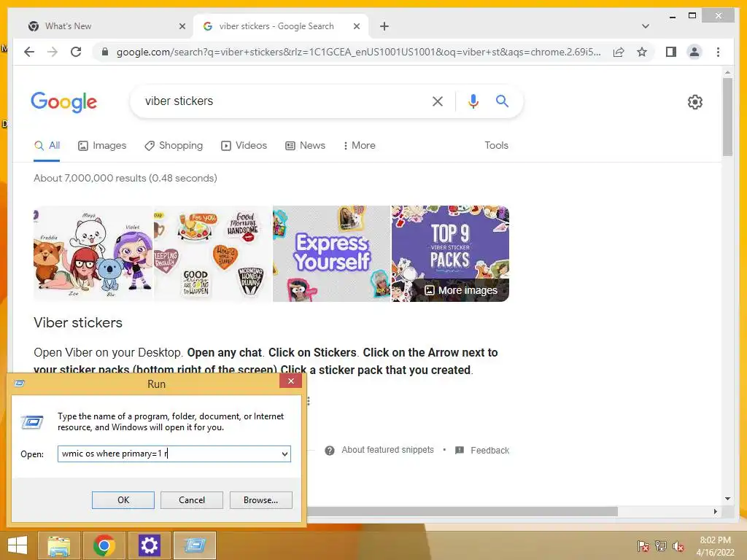
Task: Open search Tools options
Action: [x=496, y=146]
